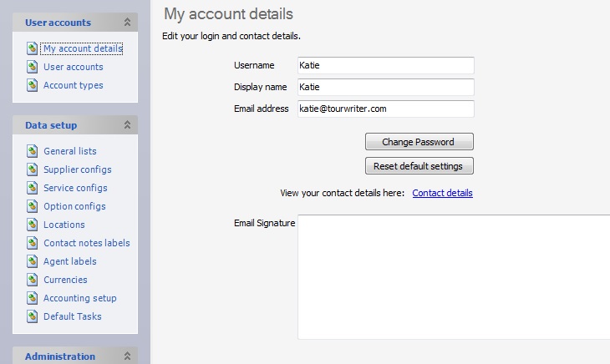Screen dimensions: 610x364
Task: Collapse the User accounts panel
Action: 127,23
